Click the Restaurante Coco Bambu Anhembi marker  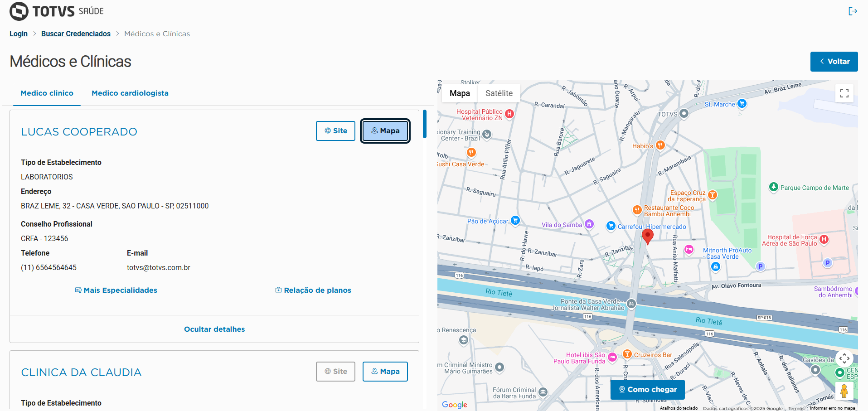637,210
